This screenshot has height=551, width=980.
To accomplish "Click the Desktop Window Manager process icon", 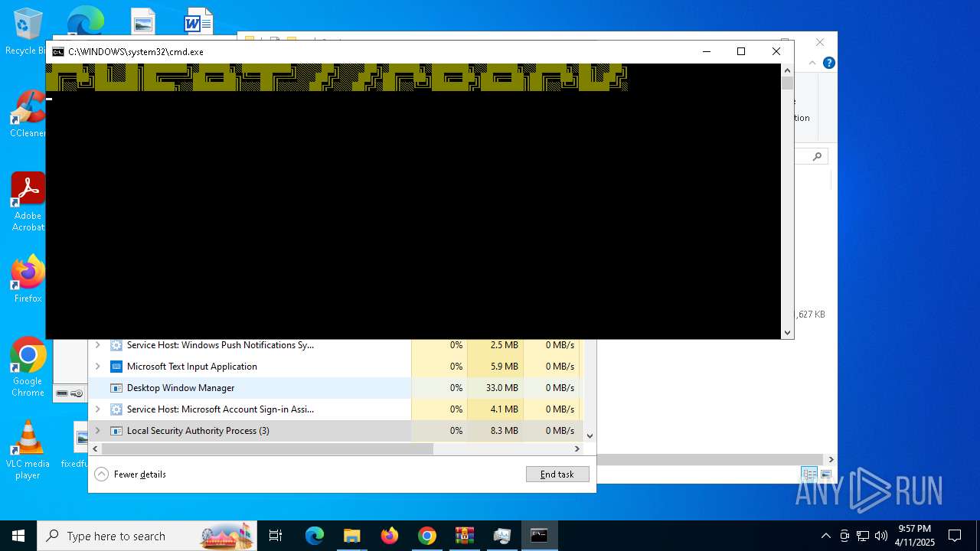I will point(116,388).
